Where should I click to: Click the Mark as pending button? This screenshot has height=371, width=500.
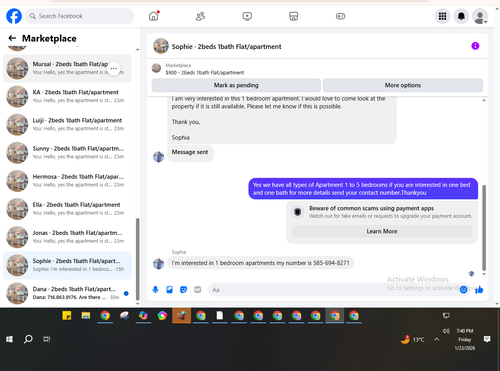pyautogui.click(x=236, y=85)
